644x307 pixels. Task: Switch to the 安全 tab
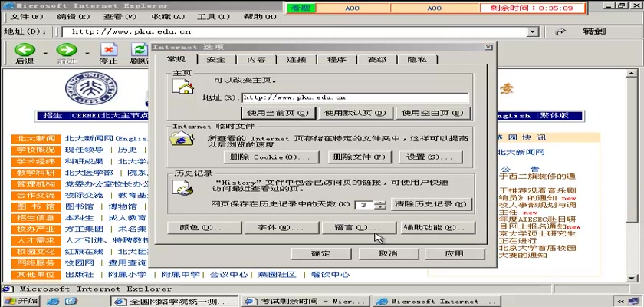(x=216, y=60)
